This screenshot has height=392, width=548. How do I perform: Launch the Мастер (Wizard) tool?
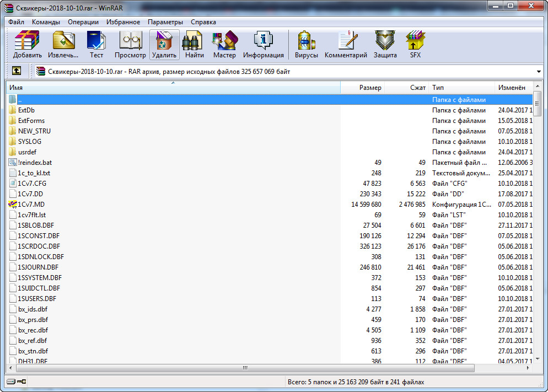pyautogui.click(x=224, y=44)
